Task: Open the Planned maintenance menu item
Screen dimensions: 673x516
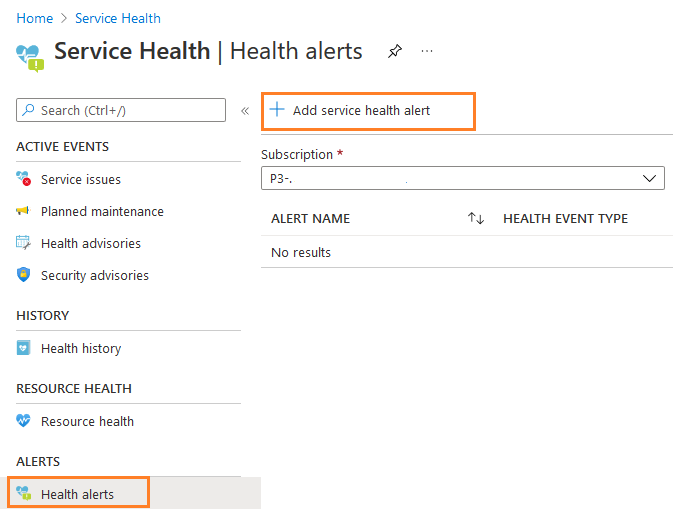Action: click(x=102, y=211)
